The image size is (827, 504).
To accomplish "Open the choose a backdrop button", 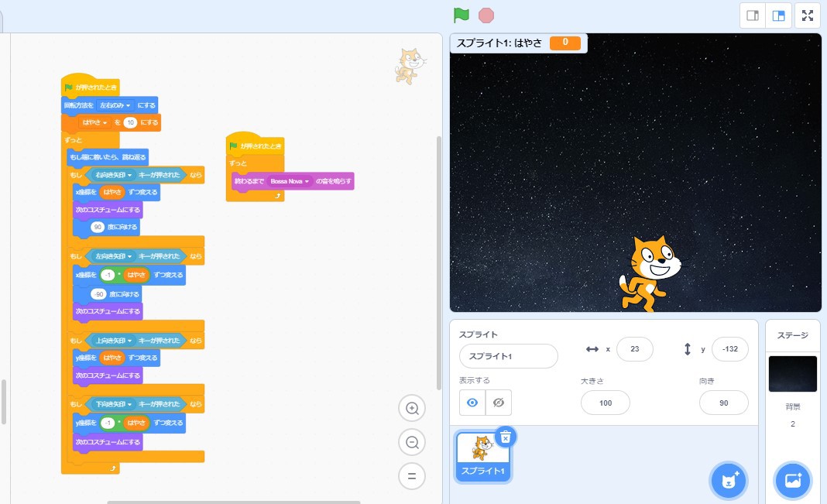I will pyautogui.click(x=793, y=481).
